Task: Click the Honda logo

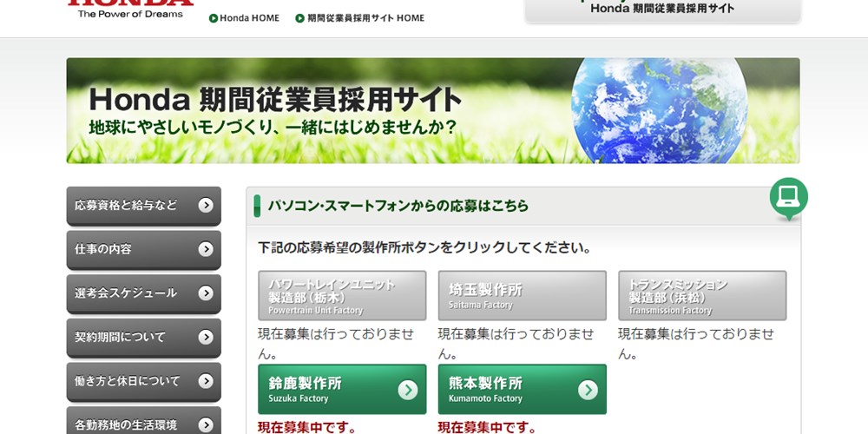Action: click(131, 3)
